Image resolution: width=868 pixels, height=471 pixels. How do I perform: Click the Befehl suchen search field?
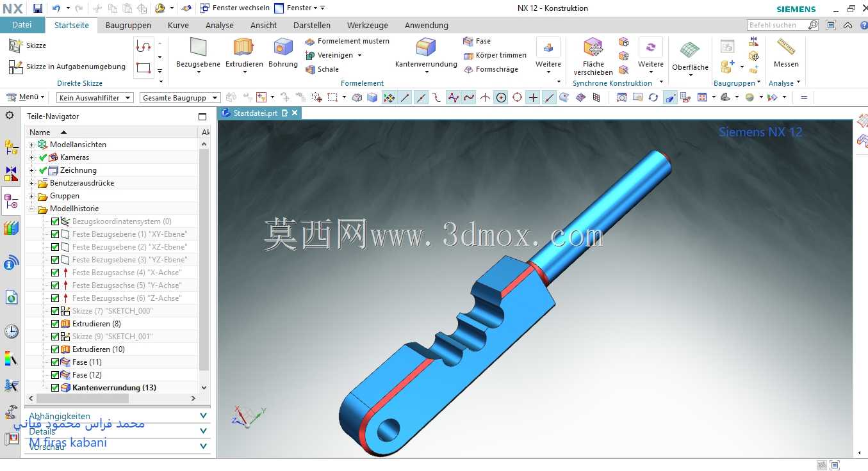[x=777, y=25]
